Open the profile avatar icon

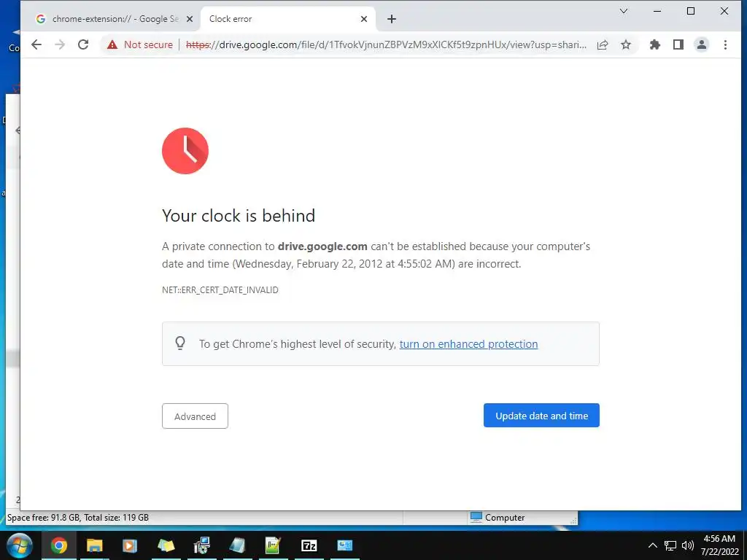pos(702,44)
